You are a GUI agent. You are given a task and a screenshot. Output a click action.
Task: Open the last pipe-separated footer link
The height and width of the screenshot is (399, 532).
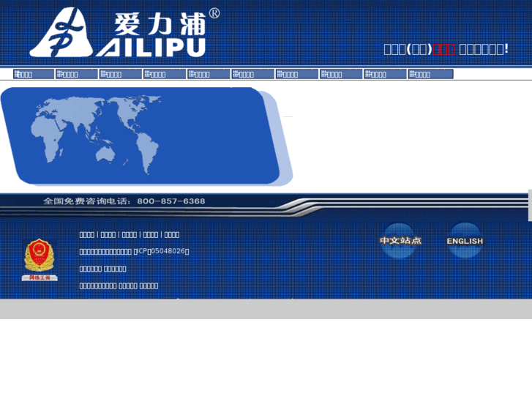[x=172, y=235]
